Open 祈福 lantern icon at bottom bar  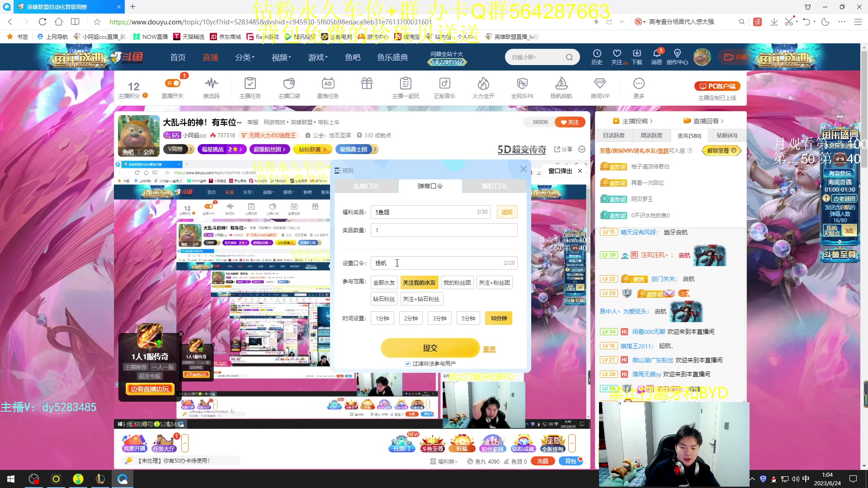tap(462, 443)
